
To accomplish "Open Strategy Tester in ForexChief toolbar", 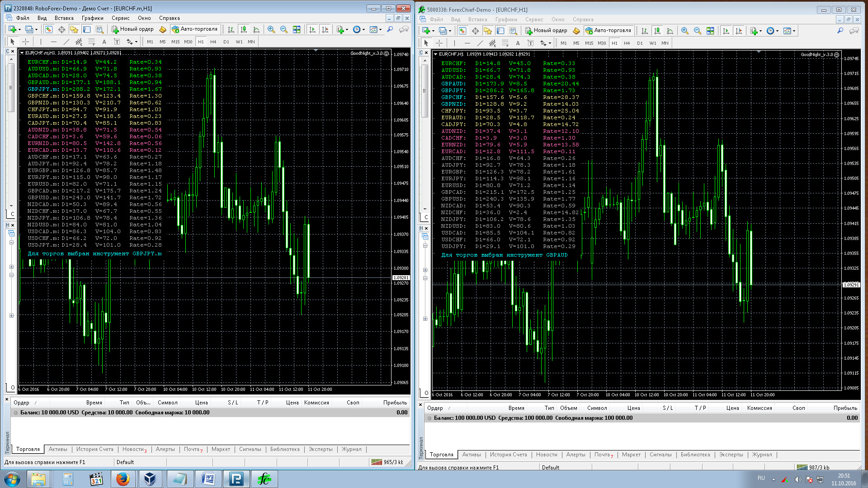I will [x=513, y=31].
